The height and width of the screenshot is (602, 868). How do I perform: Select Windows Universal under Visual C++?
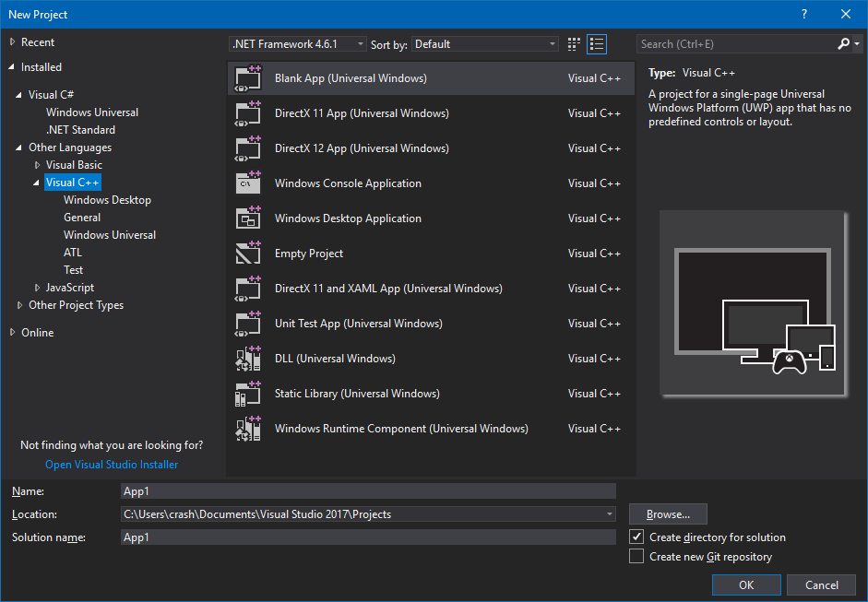point(110,234)
